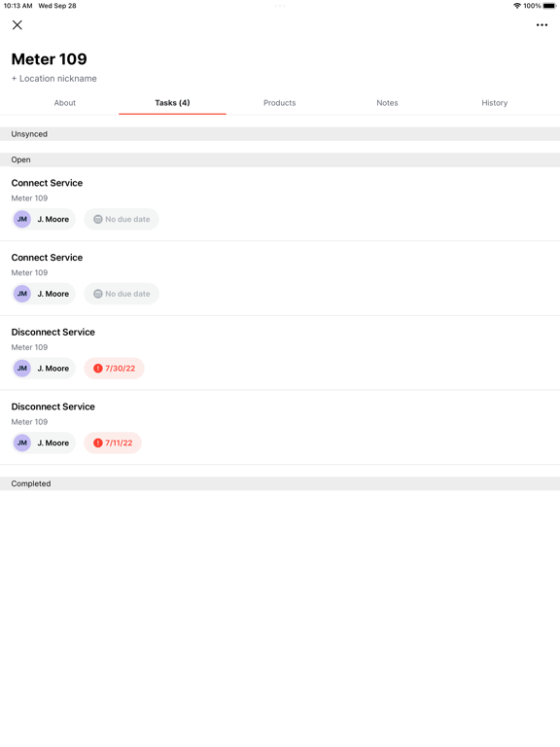Tap the battery indicator in status bar
The image size is (560, 747).
pyautogui.click(x=549, y=6)
